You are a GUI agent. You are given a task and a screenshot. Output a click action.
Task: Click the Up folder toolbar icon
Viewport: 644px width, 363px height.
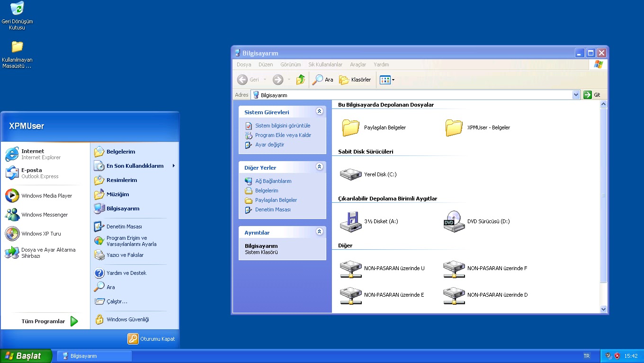301,80
